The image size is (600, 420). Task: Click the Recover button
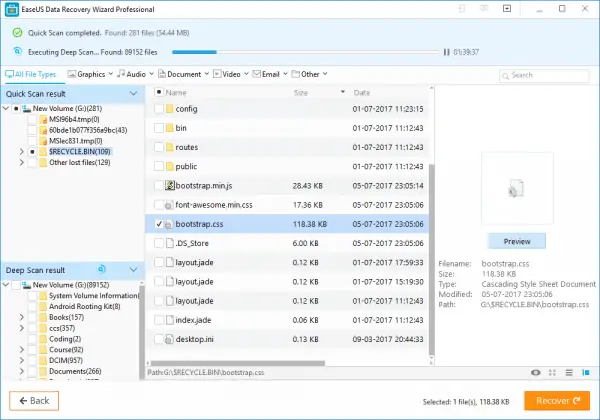[557, 401]
